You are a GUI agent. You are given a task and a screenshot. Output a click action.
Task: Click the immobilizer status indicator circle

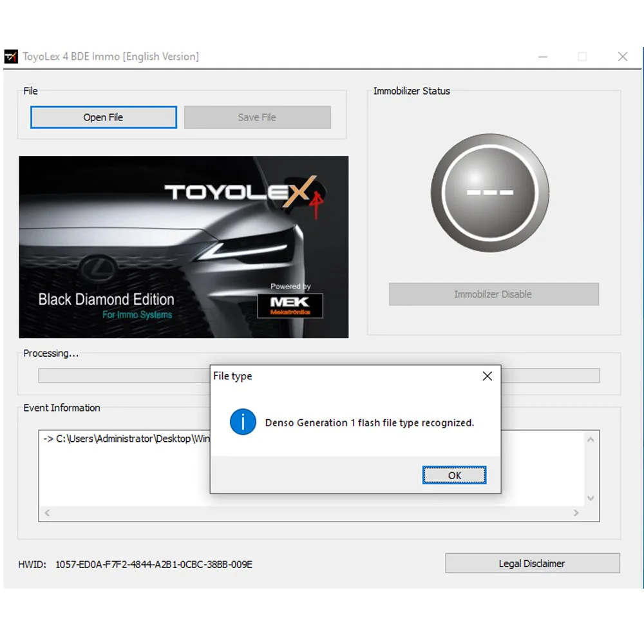point(489,192)
